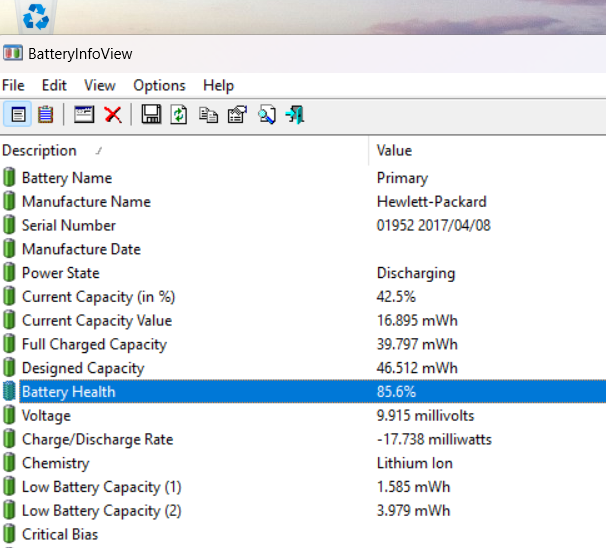Select the Show Battery Information toolbar icon
The height and width of the screenshot is (548, 606).
[18, 115]
